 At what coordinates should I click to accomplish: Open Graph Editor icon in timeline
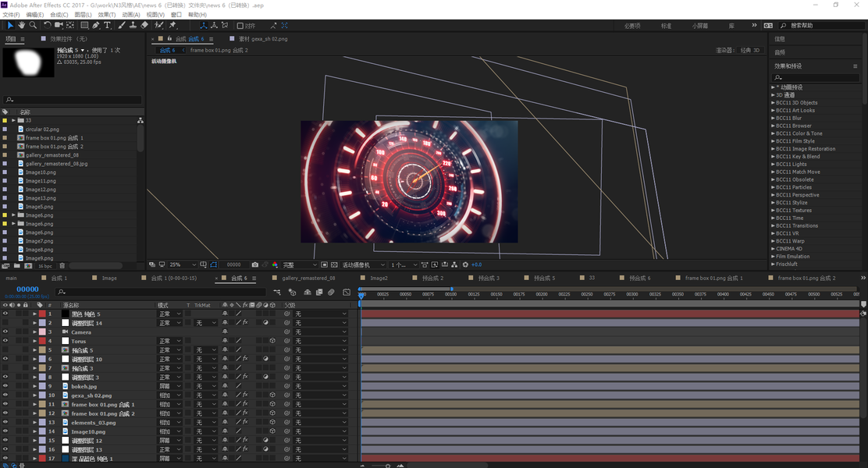[347, 292]
